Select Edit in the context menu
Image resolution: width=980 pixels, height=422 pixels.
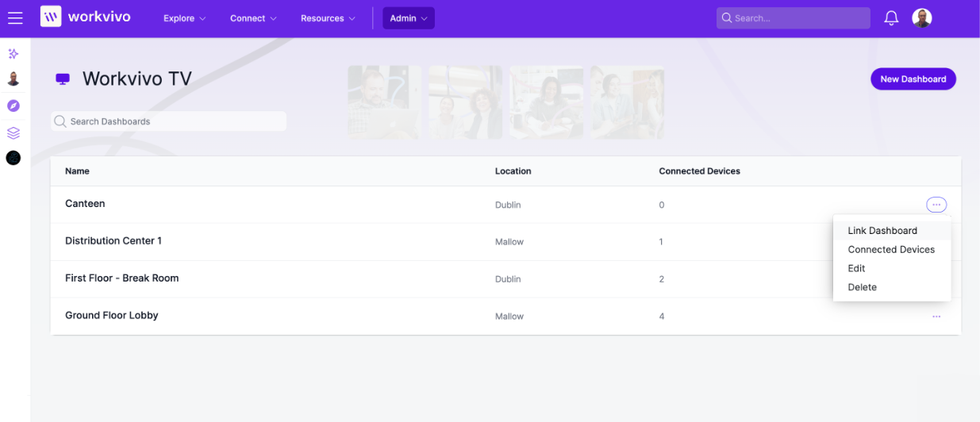coord(892,269)
